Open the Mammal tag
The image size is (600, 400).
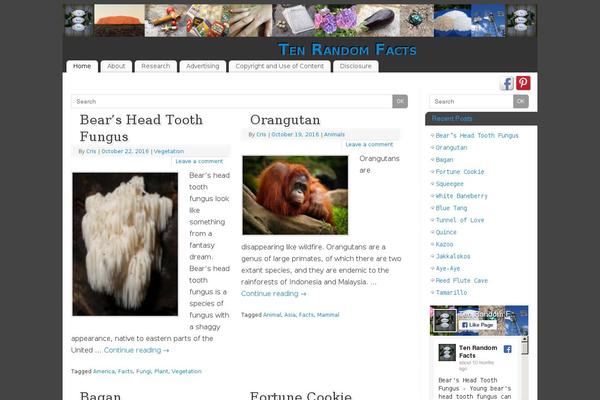(x=328, y=315)
